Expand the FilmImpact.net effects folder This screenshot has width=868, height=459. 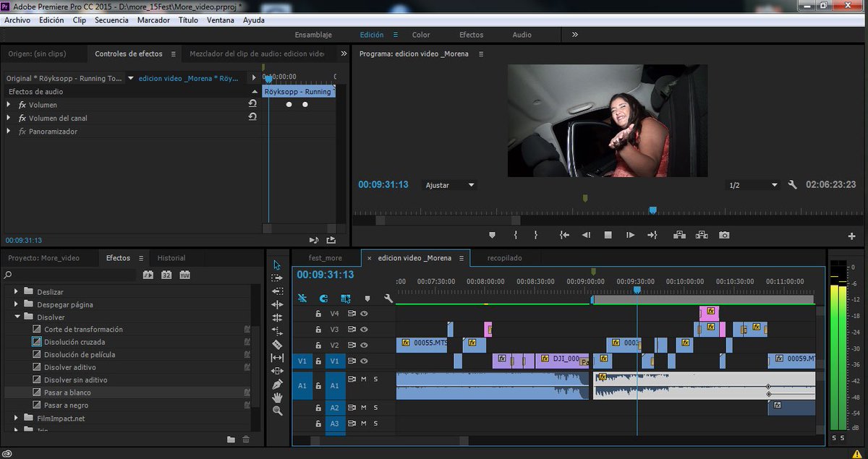pyautogui.click(x=17, y=418)
